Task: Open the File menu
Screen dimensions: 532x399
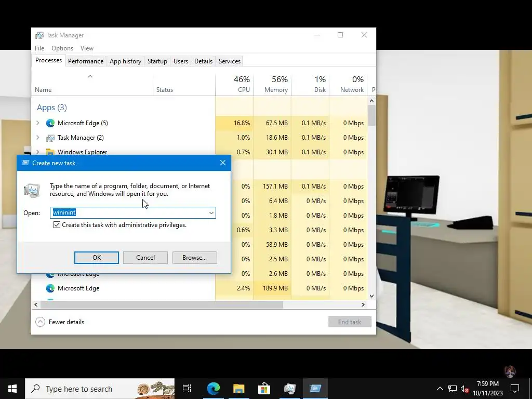Action: click(x=39, y=48)
